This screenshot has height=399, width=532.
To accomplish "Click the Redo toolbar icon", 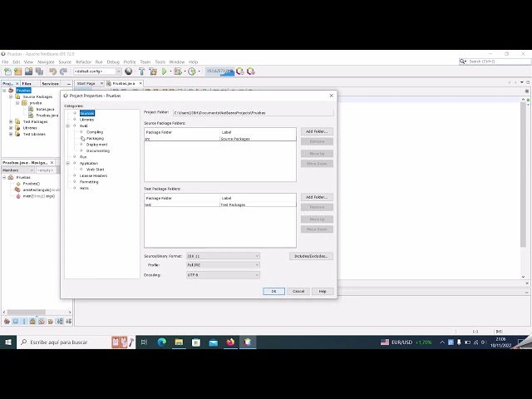I will point(63,71).
